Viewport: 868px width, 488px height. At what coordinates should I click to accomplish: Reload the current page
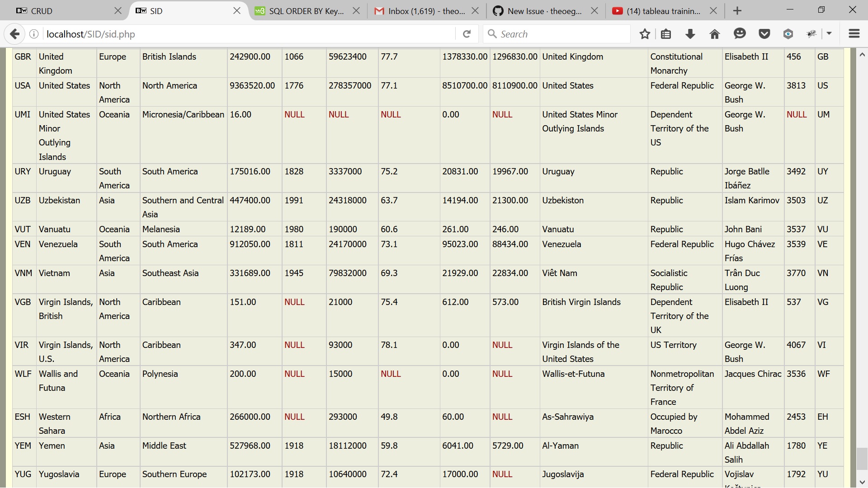467,34
